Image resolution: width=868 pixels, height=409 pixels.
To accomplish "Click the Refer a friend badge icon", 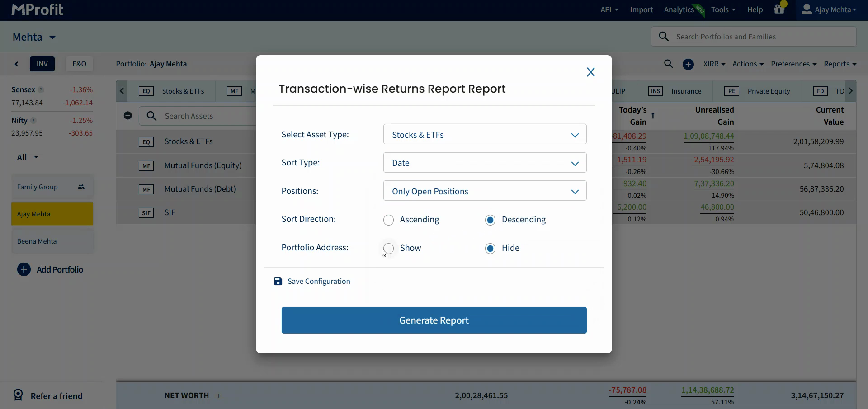I will [x=18, y=395].
